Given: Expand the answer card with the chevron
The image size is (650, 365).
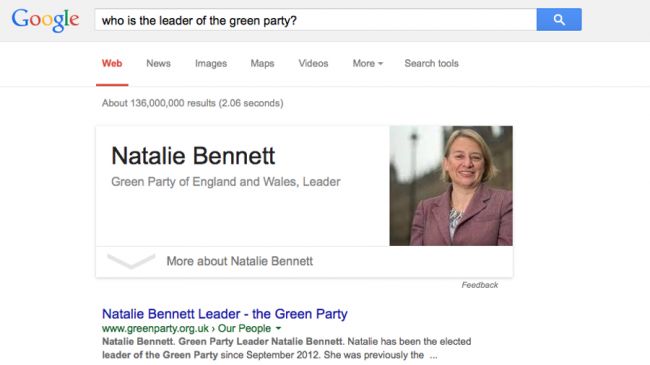Looking at the screenshot, I should 131,261.
